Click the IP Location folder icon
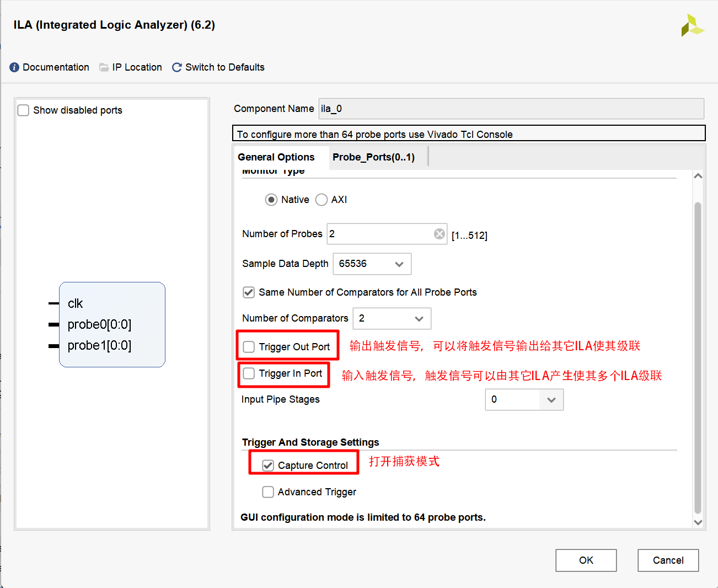Viewport: 718px width, 588px height. [x=104, y=67]
